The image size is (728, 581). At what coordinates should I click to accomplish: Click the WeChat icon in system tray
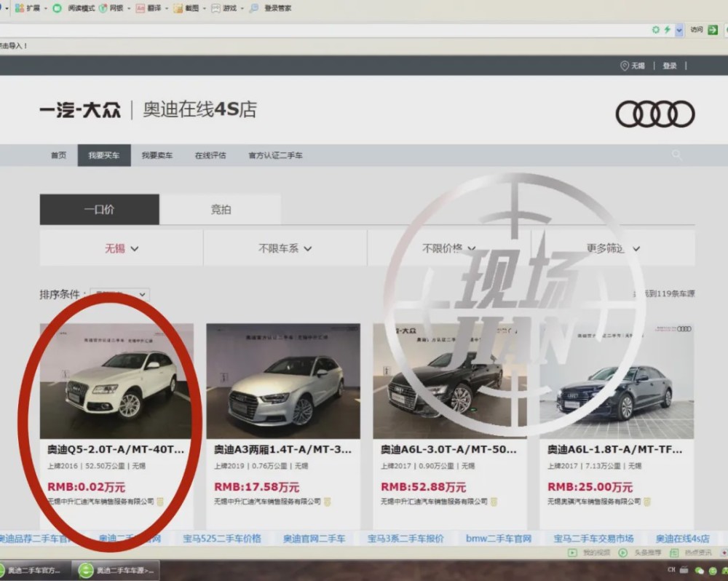coord(699,570)
